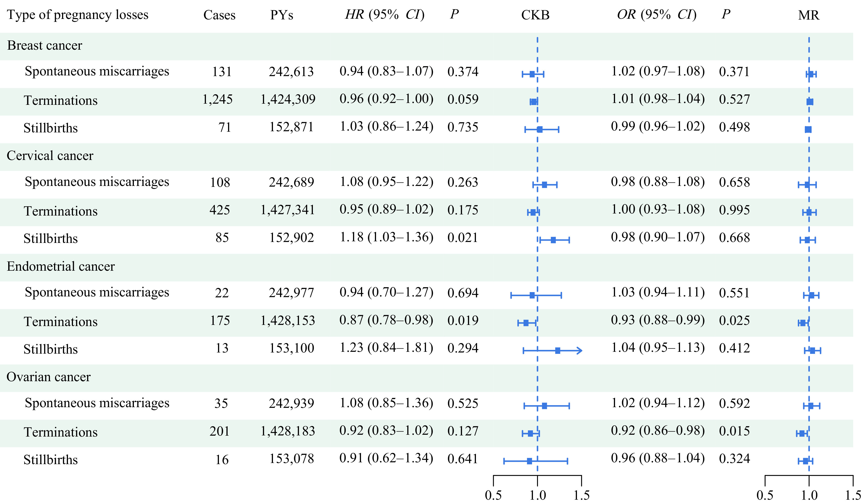Viewport: 862px width, 504px height.
Task: Click cases value 22
Action: pyautogui.click(x=222, y=293)
